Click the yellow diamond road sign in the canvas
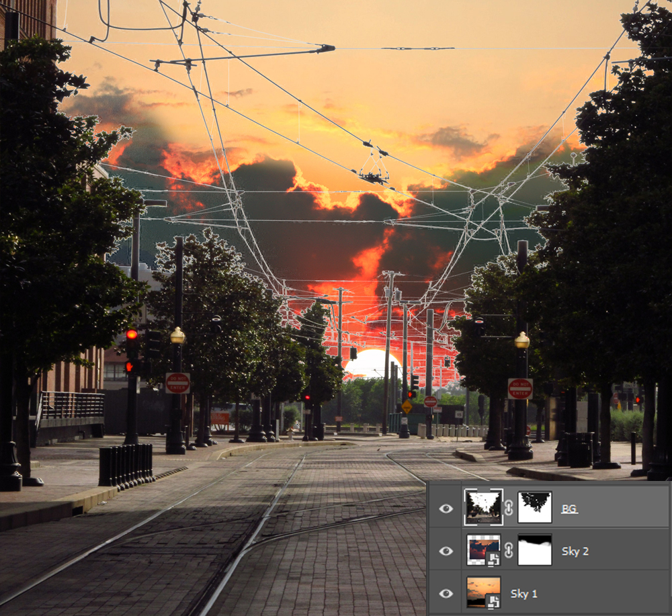 (x=407, y=406)
